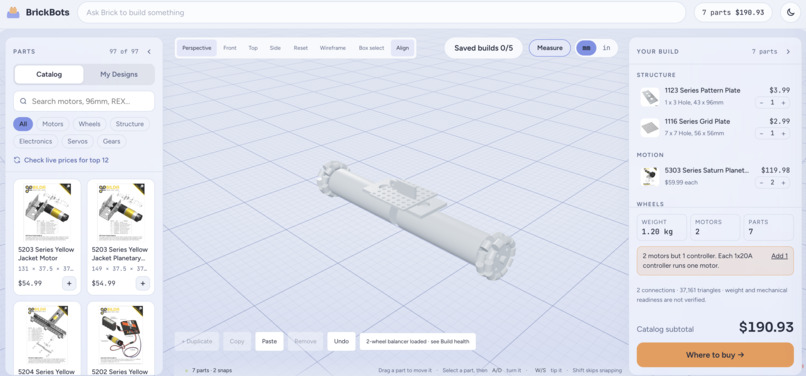Open cart summary 7 parts $190.93
The width and height of the screenshot is (806, 376).
[x=733, y=12]
